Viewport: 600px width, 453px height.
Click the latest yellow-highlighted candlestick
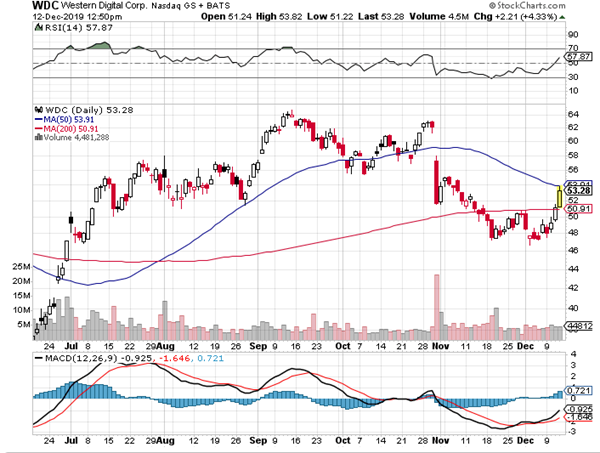[558, 189]
